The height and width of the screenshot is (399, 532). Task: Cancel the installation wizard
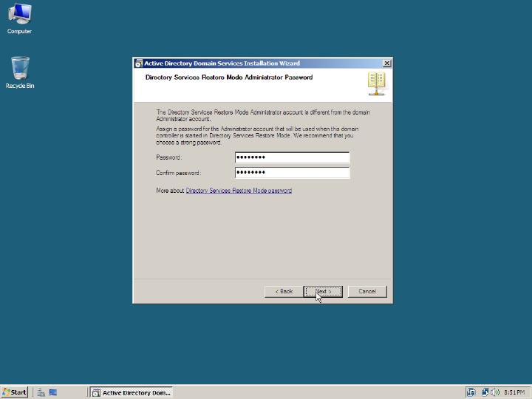(x=367, y=291)
